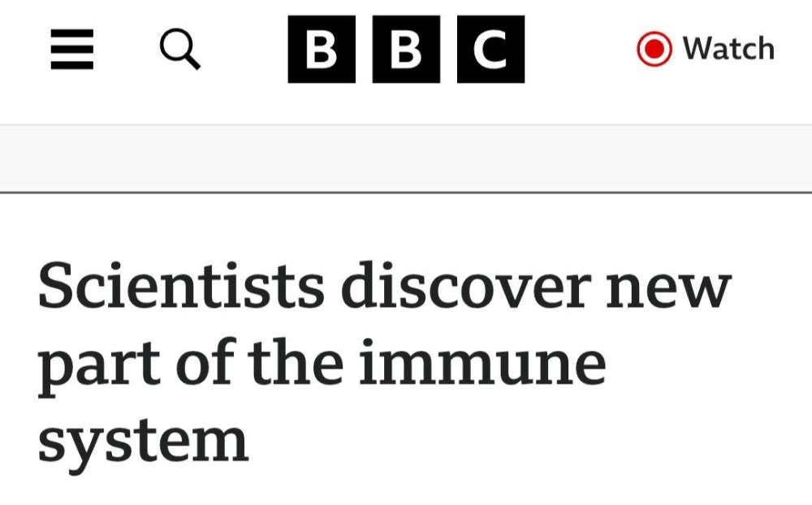Open the Watch link text
Viewport: 812px width, 505px height.
coord(728,49)
